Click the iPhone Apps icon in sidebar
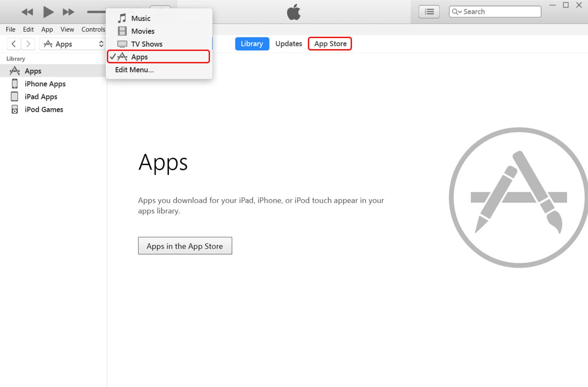This screenshot has width=588, height=387. tap(15, 84)
